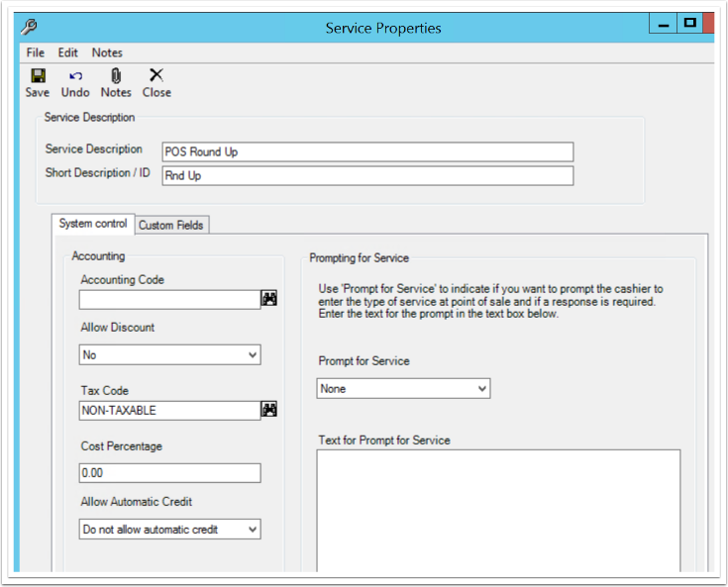Viewport: 728px width, 587px height.
Task: Switch to the System control tab
Action: tap(93, 224)
